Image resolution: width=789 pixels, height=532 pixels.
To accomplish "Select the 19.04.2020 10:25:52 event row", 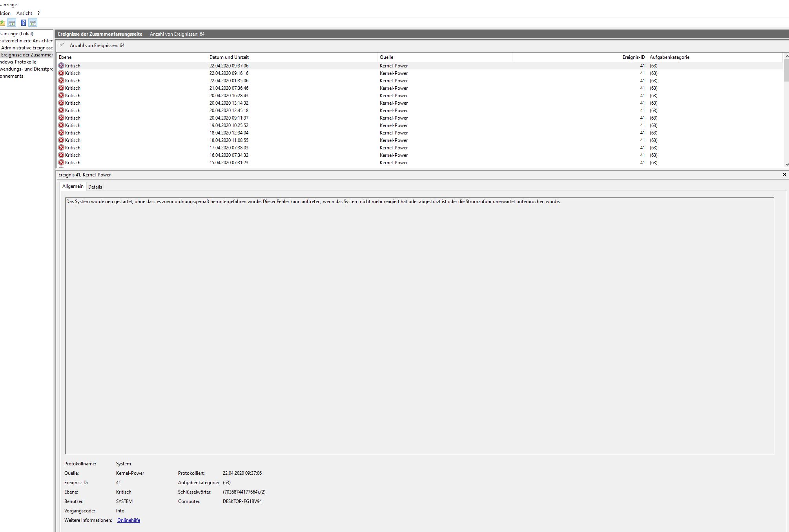I will coord(229,125).
